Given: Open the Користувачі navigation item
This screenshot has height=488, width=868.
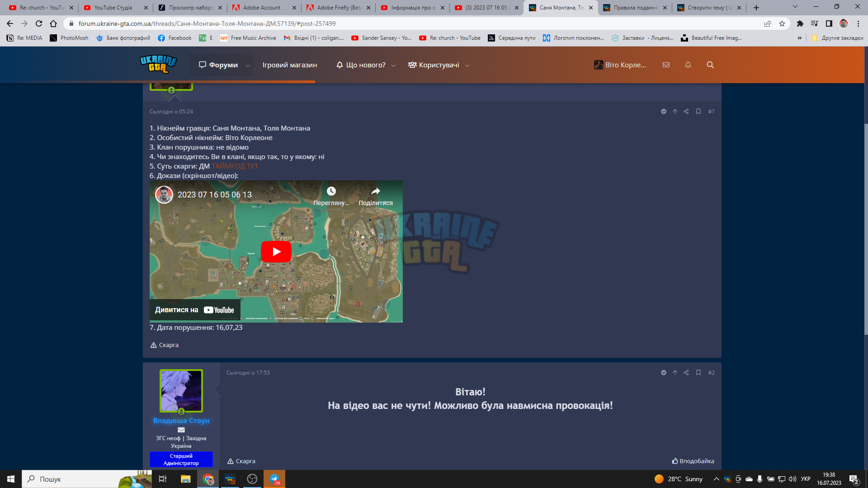Looking at the screenshot, I should [x=434, y=65].
